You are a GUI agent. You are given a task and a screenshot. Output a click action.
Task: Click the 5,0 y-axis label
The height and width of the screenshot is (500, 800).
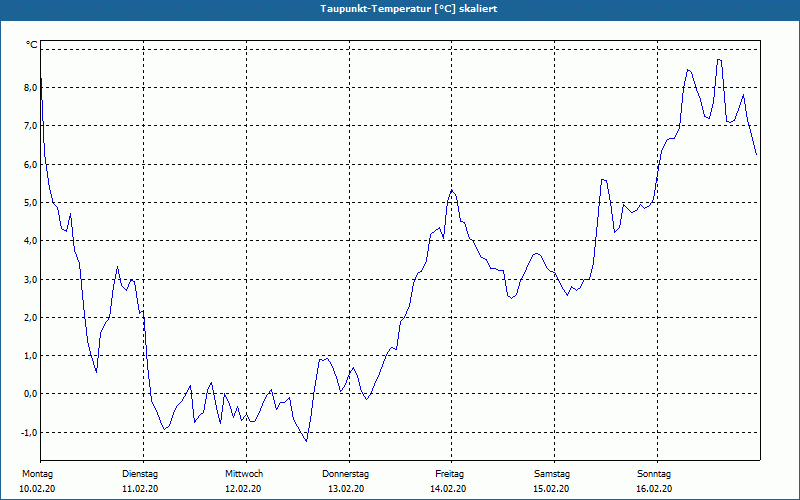pos(31,203)
